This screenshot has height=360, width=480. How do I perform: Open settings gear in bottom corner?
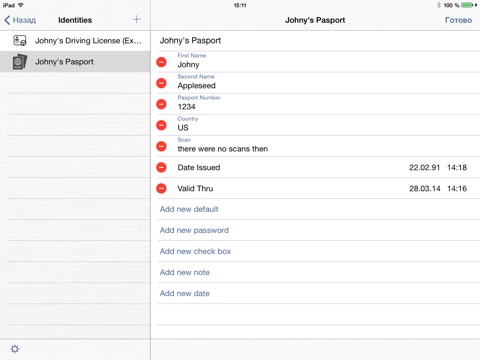point(15,349)
